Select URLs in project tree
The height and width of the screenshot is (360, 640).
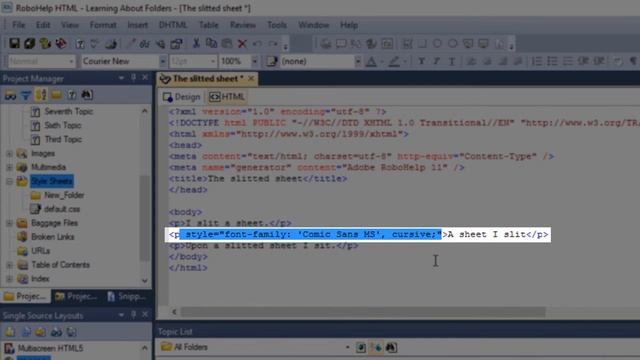[40, 251]
